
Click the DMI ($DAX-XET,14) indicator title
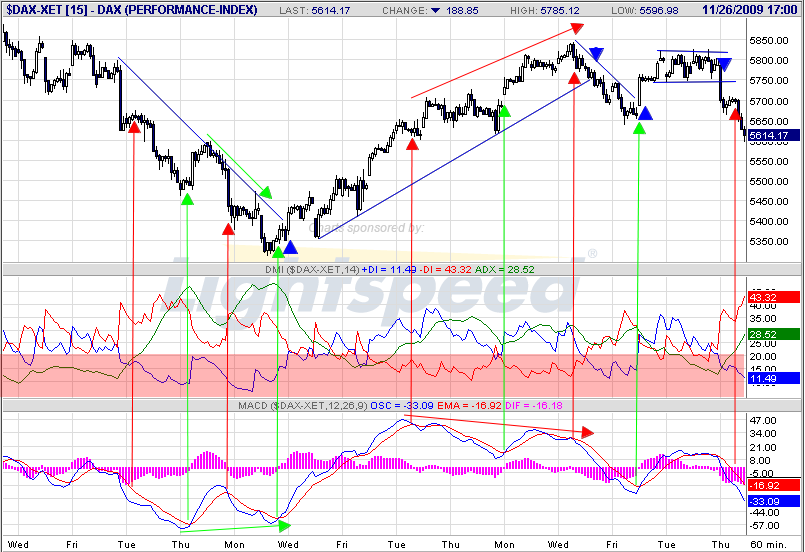pyautogui.click(x=312, y=270)
